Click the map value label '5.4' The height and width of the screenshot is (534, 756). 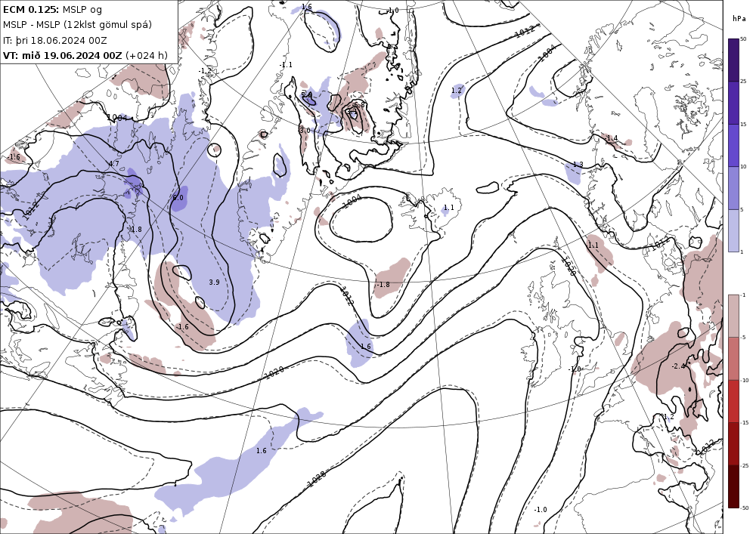coord(307,94)
